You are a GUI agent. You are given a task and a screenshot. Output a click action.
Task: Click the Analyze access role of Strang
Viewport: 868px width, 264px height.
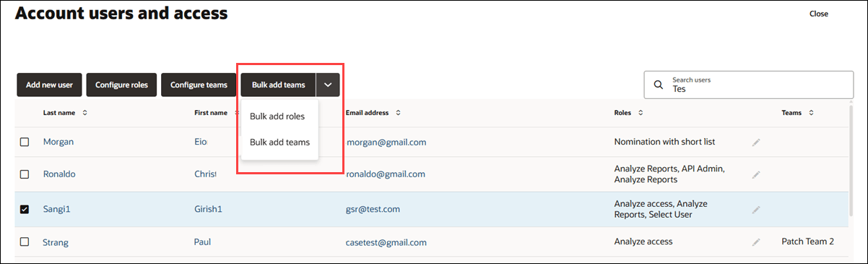point(643,242)
